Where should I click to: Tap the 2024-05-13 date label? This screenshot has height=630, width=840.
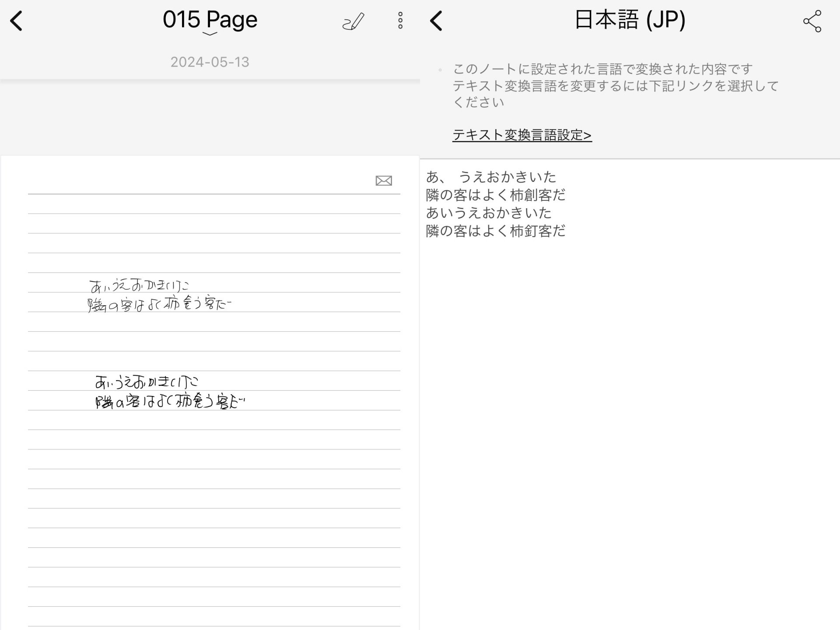coord(210,62)
